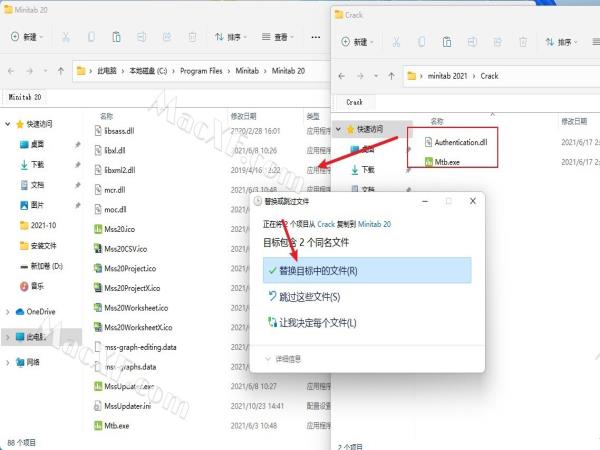Expand Network in the sidebar

click(8, 362)
